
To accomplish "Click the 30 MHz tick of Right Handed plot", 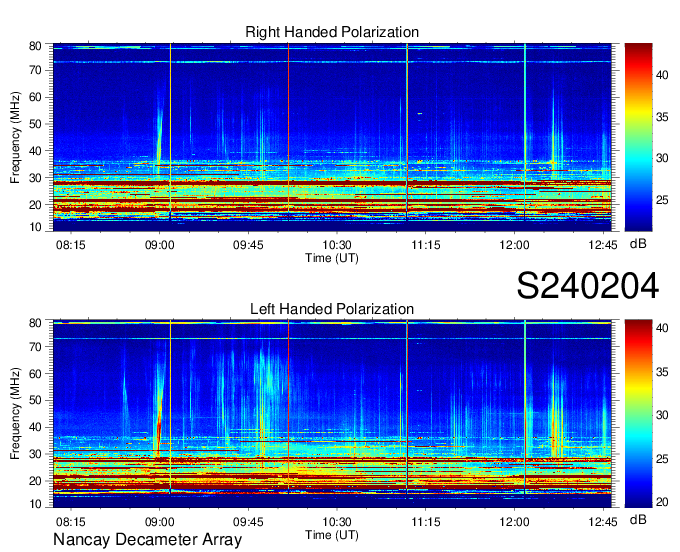I will (35, 178).
